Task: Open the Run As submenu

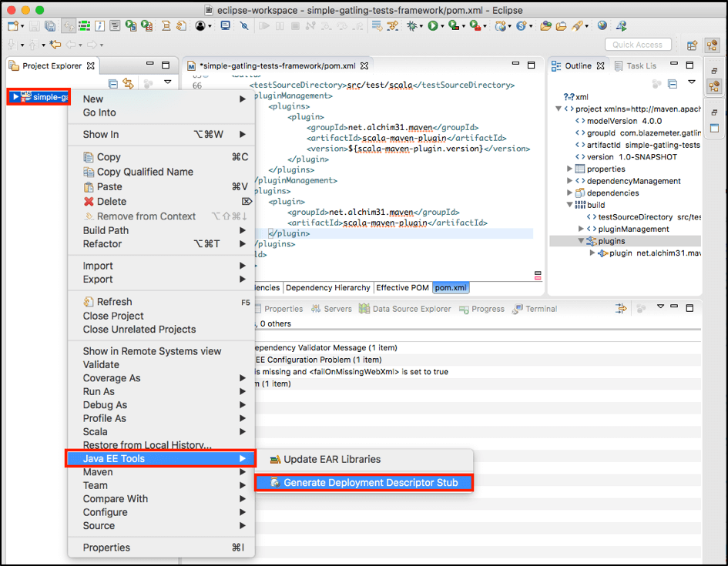Action: tap(161, 391)
